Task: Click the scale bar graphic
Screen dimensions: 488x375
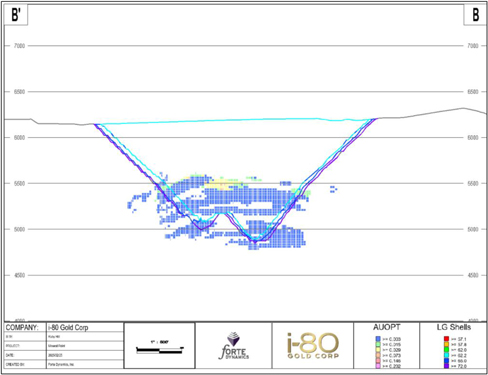Action: click(160, 350)
